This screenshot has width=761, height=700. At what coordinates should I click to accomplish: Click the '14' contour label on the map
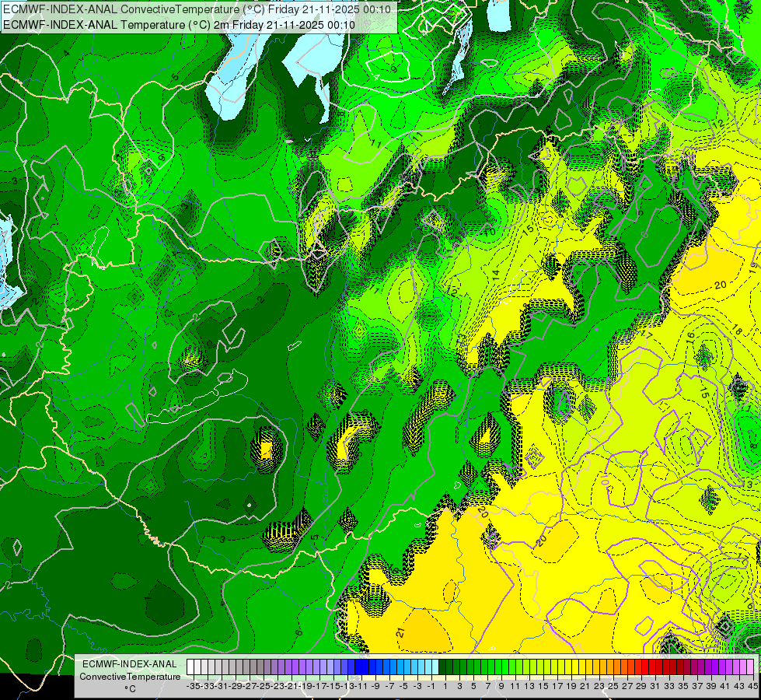[x=495, y=274]
